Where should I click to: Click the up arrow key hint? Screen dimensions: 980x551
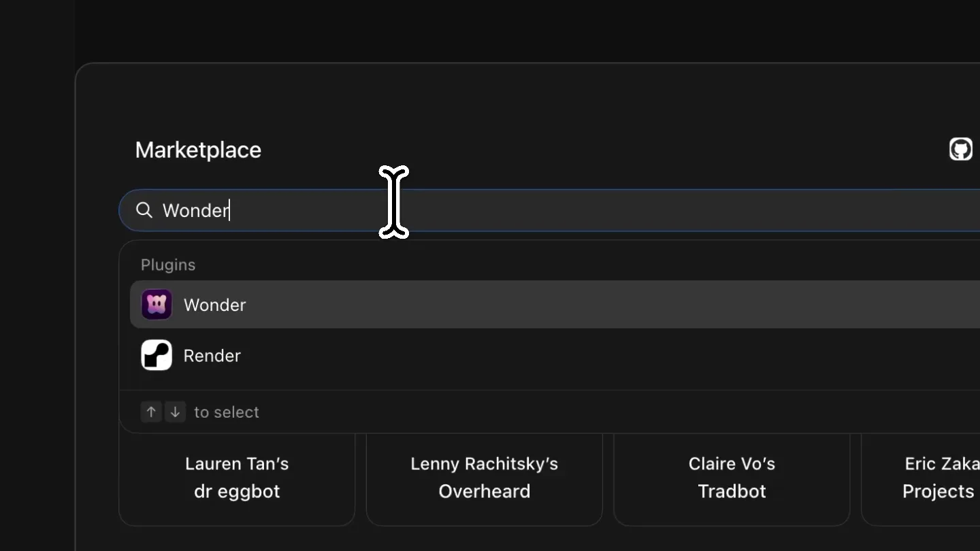[x=151, y=412]
